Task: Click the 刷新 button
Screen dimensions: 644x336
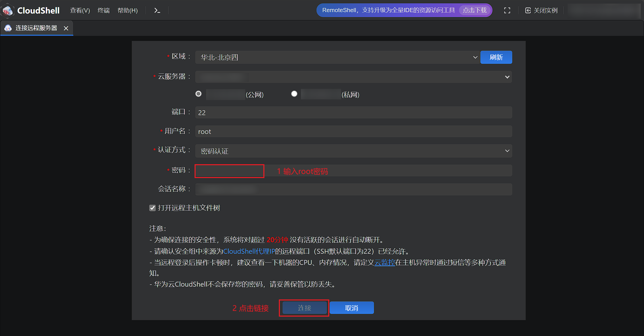Action: click(x=496, y=57)
